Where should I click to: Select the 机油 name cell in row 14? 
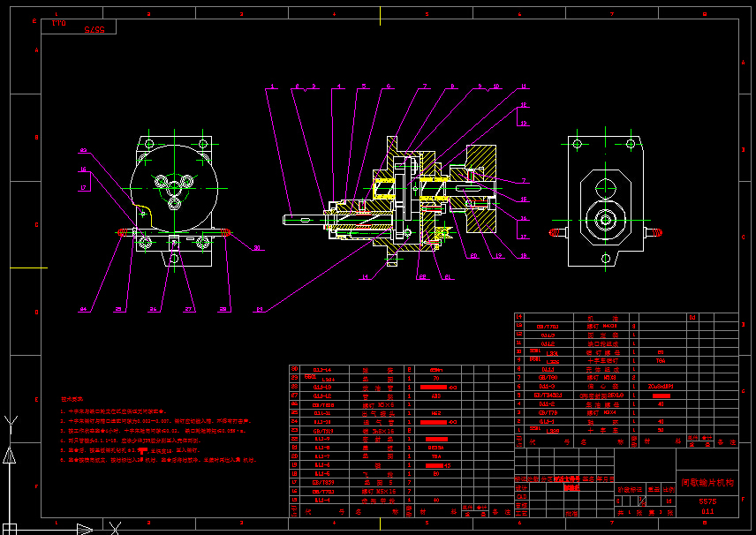click(602, 318)
